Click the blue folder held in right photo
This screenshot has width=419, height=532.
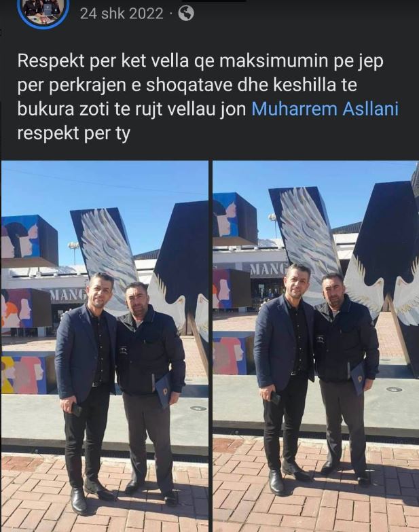point(358,376)
